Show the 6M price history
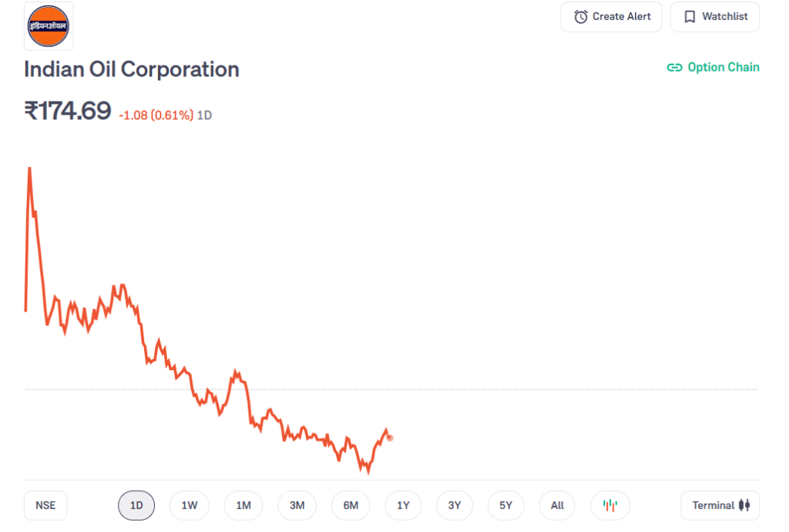 click(x=351, y=505)
